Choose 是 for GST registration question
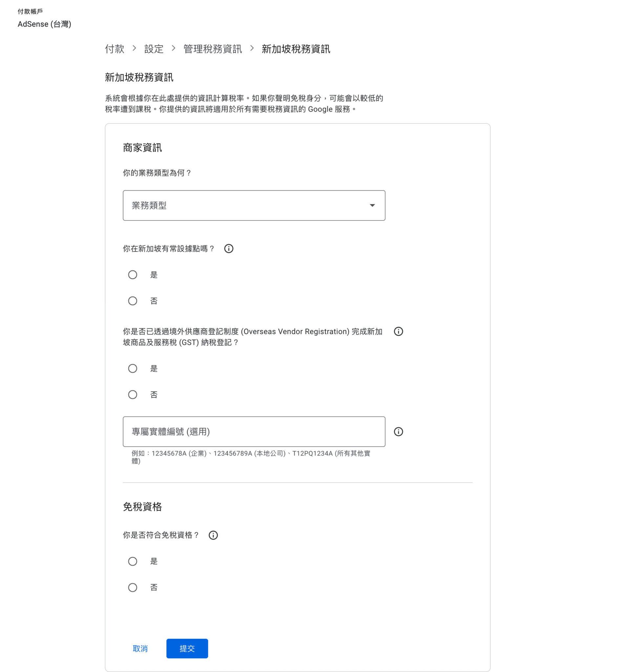 (133, 368)
